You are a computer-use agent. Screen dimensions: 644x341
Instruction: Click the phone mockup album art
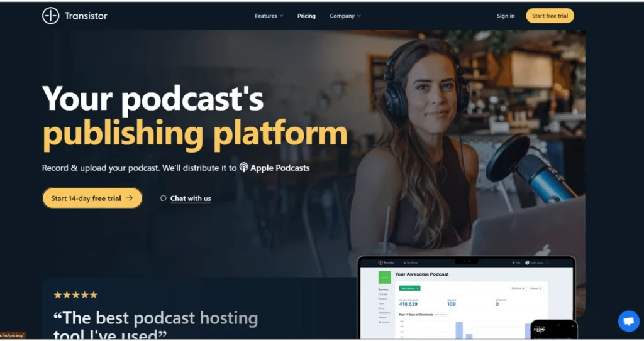539,330
